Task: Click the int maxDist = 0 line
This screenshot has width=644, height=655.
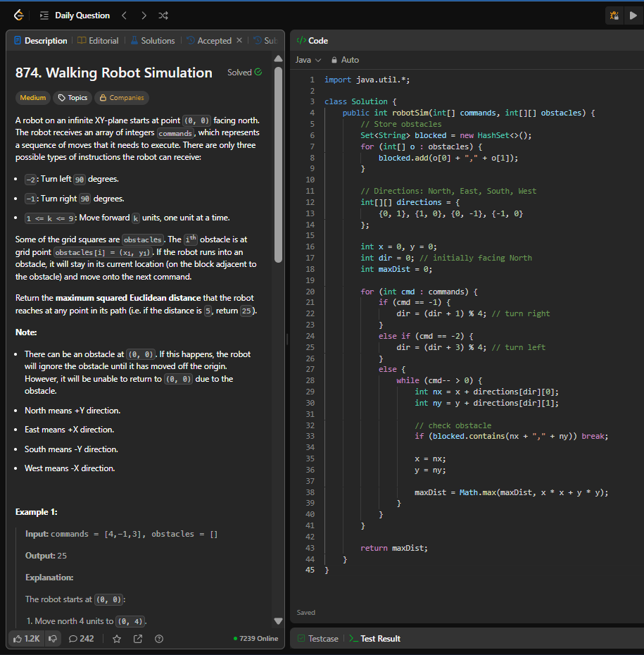Action: pos(396,269)
